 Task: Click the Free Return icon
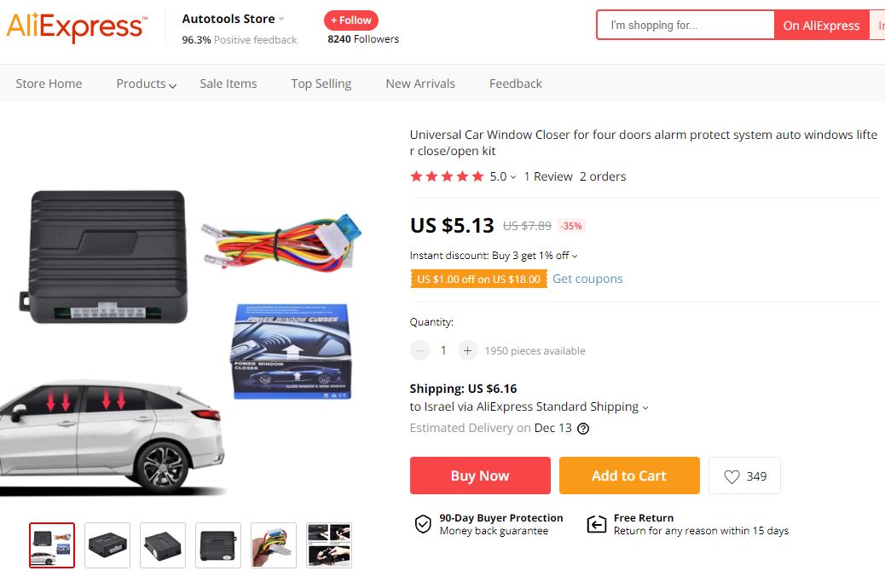coord(597,524)
